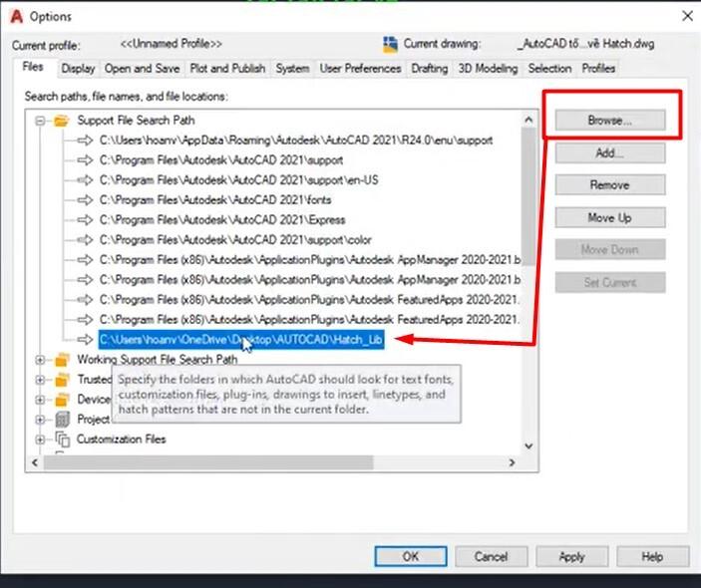Image resolution: width=701 pixels, height=588 pixels.
Task: Open the Drafting tab
Action: click(430, 69)
